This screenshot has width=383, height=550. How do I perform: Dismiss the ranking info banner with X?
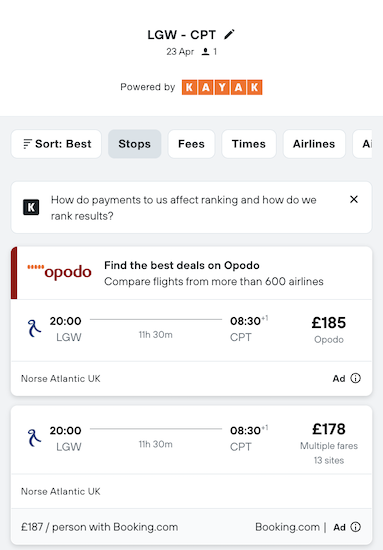pos(354,199)
